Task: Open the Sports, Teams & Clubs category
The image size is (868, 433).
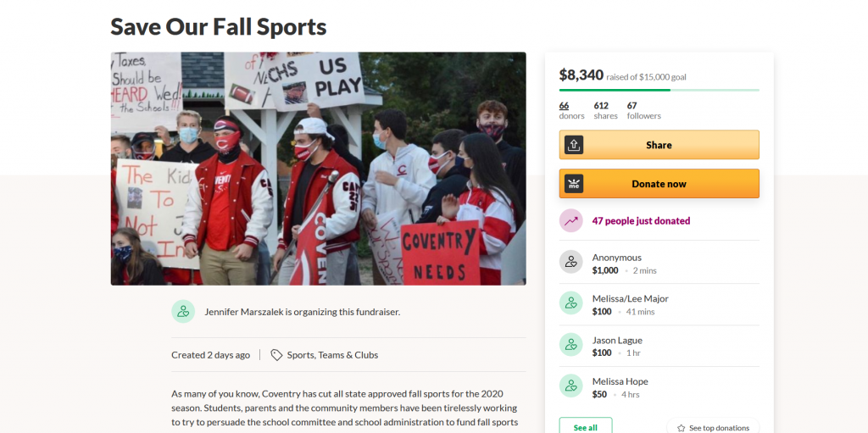Action: [x=332, y=355]
